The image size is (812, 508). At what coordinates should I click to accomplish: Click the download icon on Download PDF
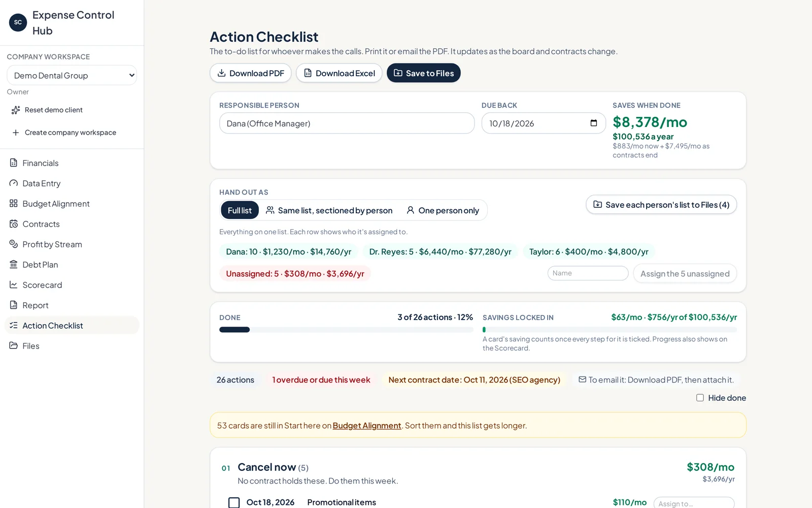tap(222, 73)
